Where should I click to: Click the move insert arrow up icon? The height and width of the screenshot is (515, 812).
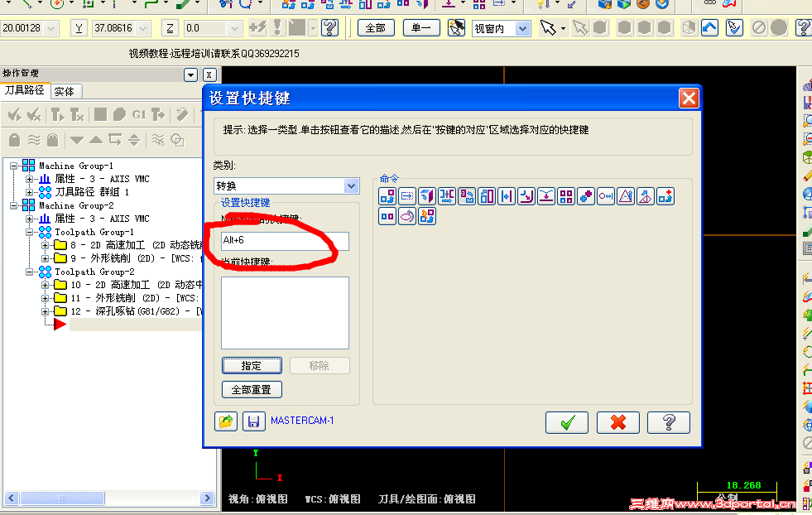pos(96,140)
